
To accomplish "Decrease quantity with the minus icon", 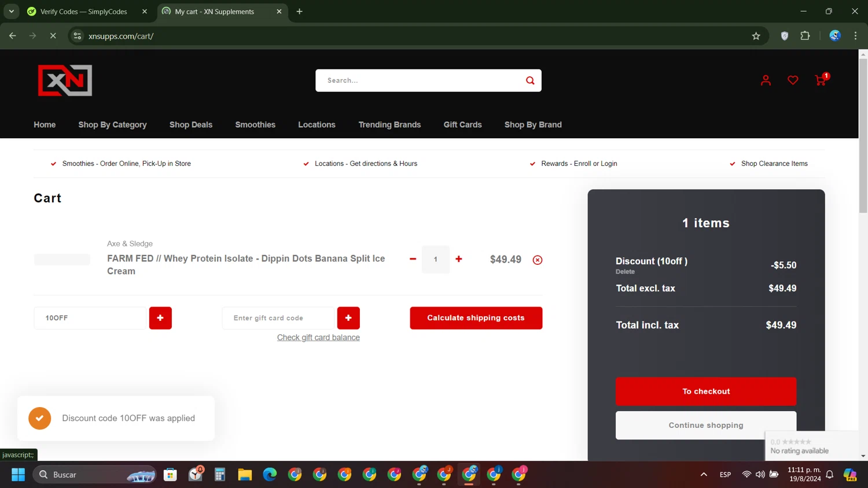I will 413,259.
